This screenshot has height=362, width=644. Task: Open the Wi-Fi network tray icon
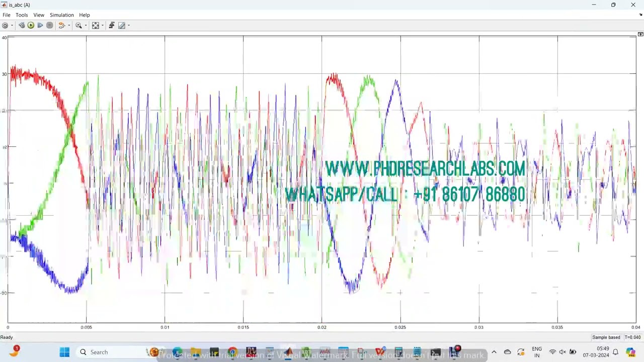(552, 352)
